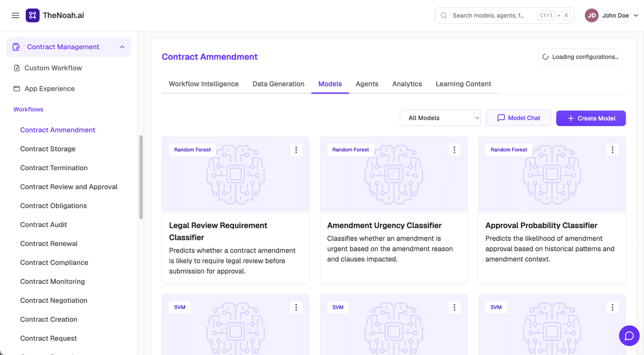Open options for Amendment Urgency Classifier

pyautogui.click(x=455, y=150)
